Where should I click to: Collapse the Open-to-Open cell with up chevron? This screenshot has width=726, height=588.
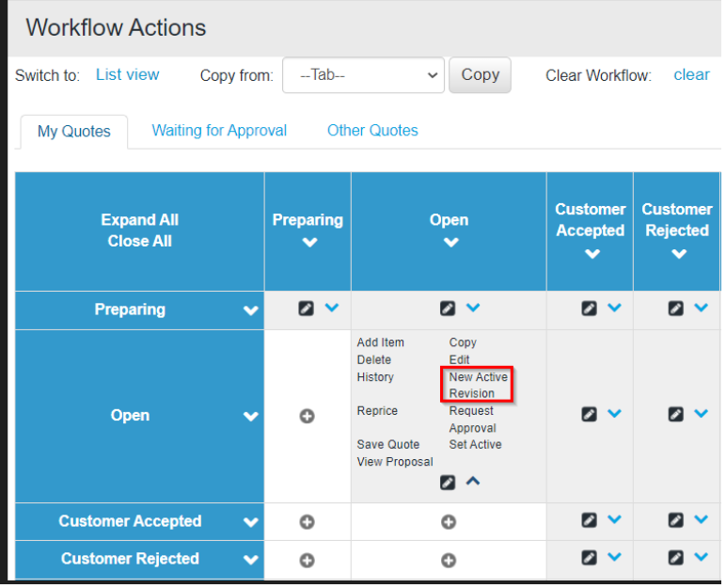(x=473, y=482)
